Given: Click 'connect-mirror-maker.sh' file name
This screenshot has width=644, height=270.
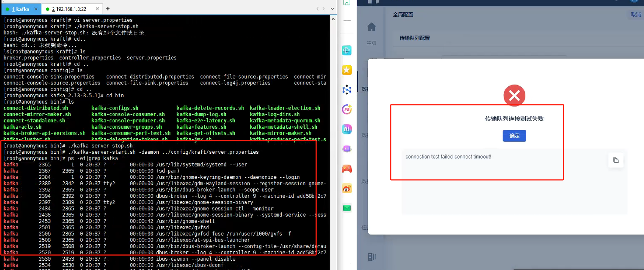Looking at the screenshot, I should tap(37, 114).
